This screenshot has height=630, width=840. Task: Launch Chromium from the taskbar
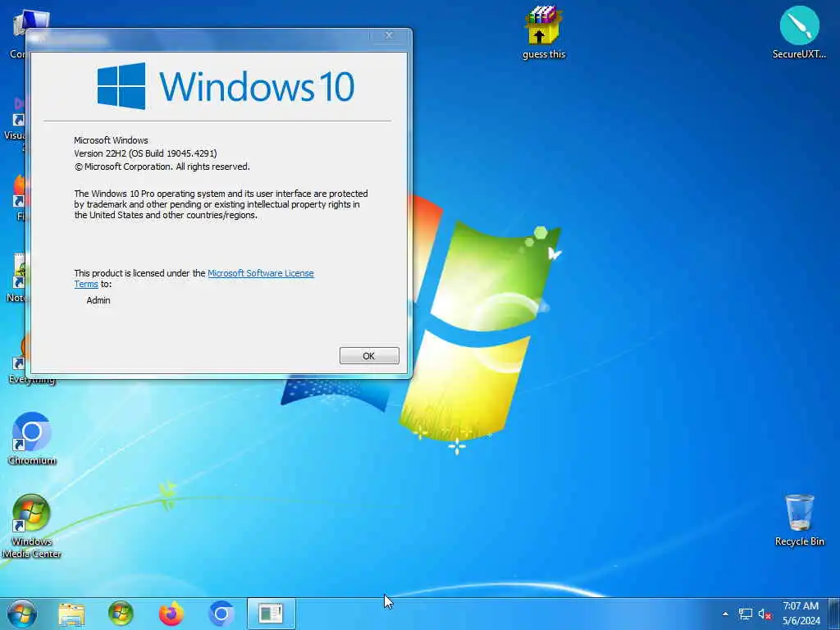pos(221,614)
